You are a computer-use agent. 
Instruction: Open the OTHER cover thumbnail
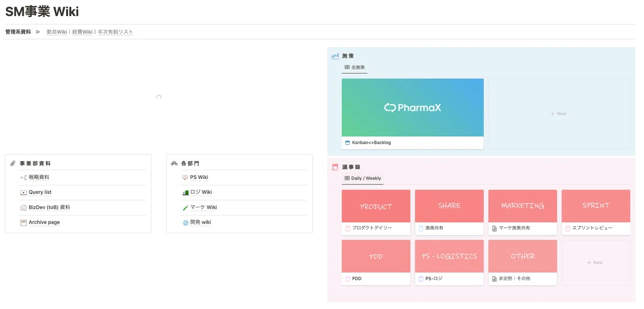pyautogui.click(x=523, y=256)
